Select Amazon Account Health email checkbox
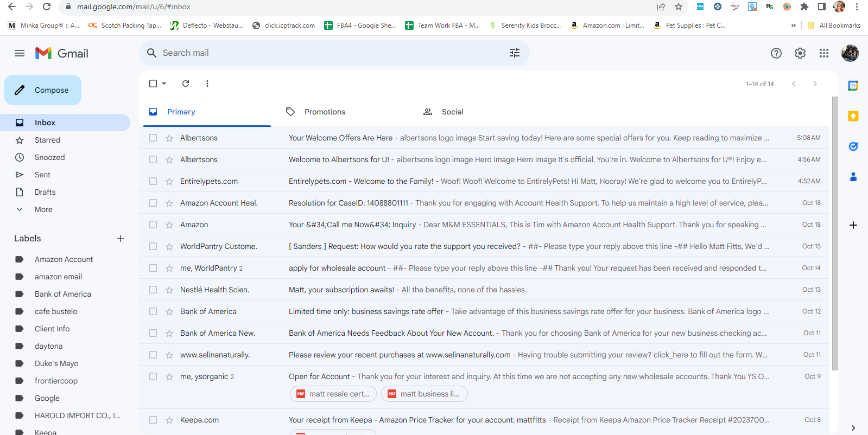The image size is (868, 435). pyautogui.click(x=153, y=203)
